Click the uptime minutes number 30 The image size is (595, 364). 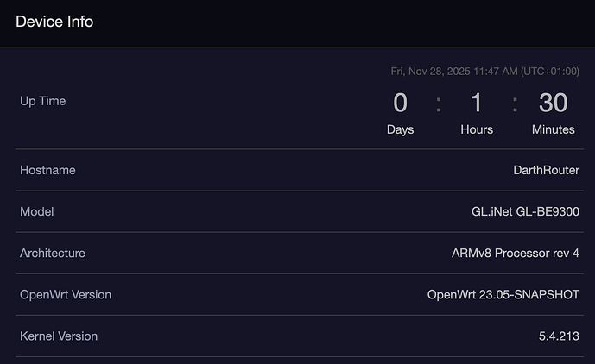click(x=553, y=104)
